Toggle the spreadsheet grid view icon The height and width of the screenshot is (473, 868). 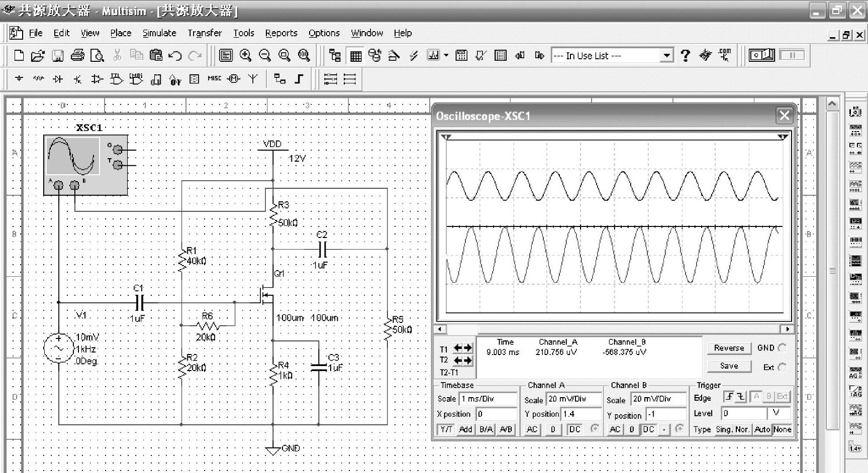pyautogui.click(x=356, y=56)
